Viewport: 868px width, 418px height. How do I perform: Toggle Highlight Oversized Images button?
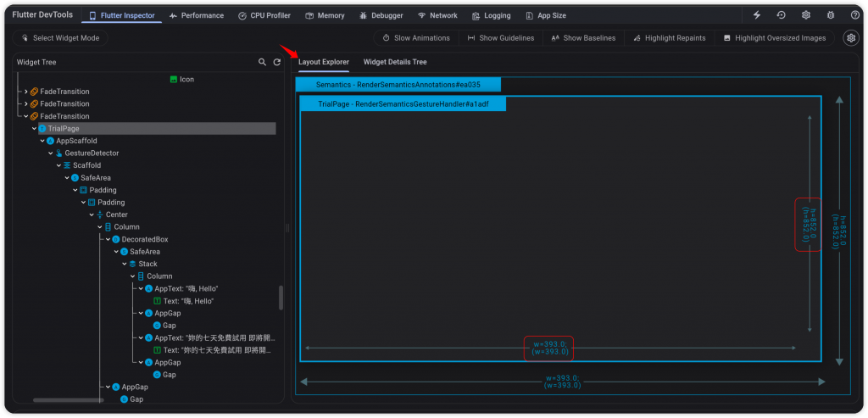tap(775, 38)
